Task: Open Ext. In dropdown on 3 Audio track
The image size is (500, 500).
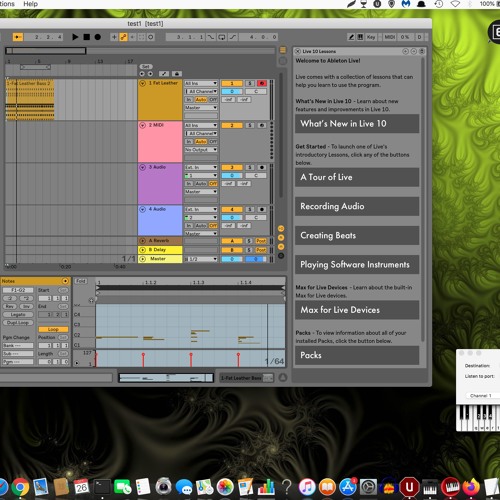Action: click(201, 167)
